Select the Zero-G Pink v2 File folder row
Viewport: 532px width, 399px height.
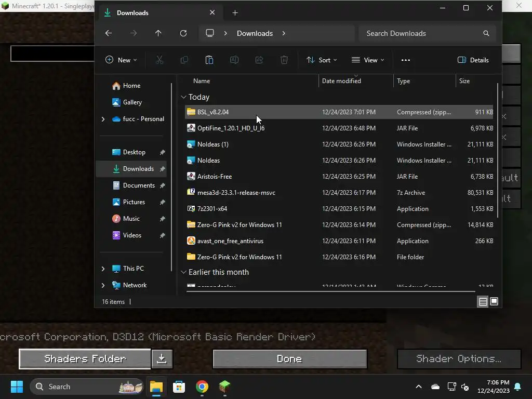[339, 257]
